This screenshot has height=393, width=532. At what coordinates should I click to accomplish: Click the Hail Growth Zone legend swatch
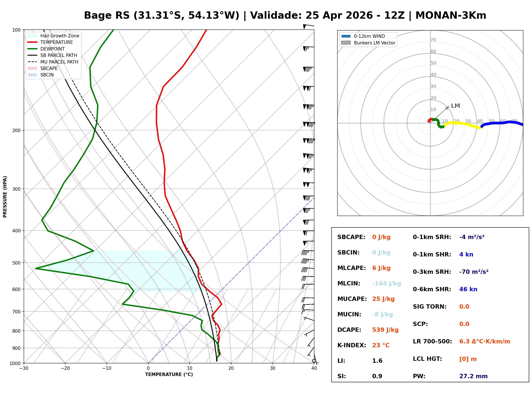[x=32, y=36]
